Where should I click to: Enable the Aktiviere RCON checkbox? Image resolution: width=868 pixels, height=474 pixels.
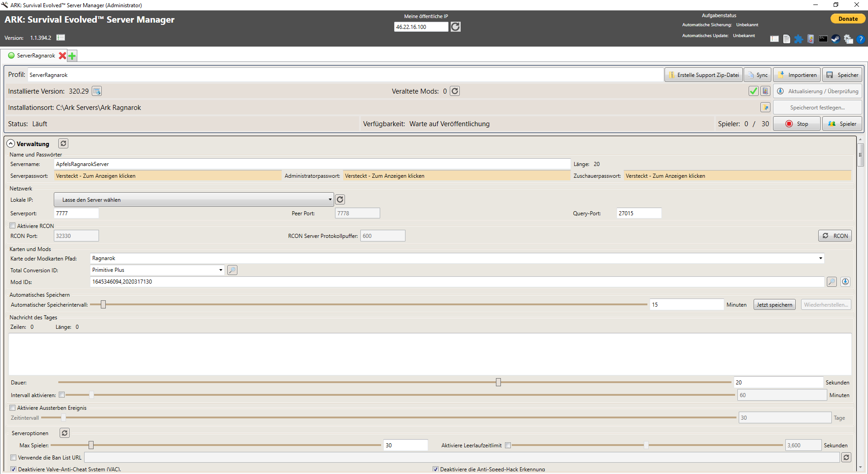coord(13,226)
